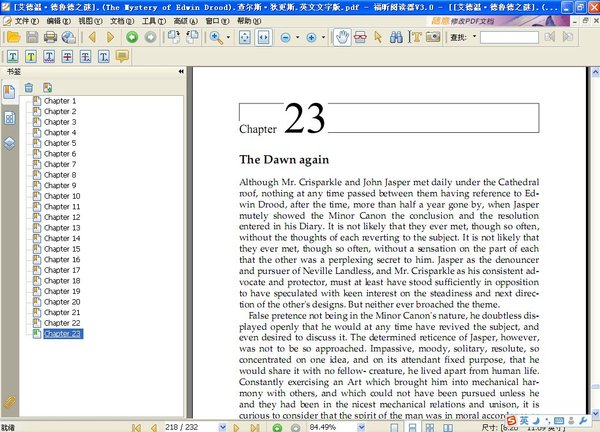The width and height of the screenshot is (600, 432).
Task: Click the Zoom In plus icon
Action: (x=311, y=37)
